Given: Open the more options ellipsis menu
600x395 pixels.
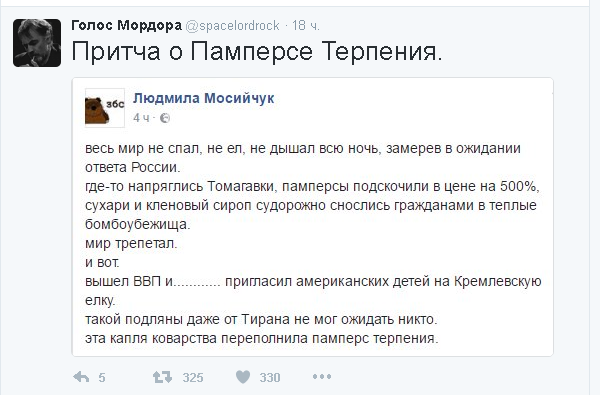Looking at the screenshot, I should click(322, 377).
